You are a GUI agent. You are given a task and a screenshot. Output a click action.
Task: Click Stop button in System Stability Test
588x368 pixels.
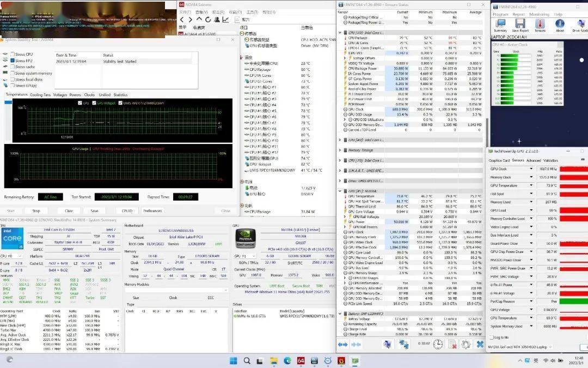pyautogui.click(x=36, y=211)
